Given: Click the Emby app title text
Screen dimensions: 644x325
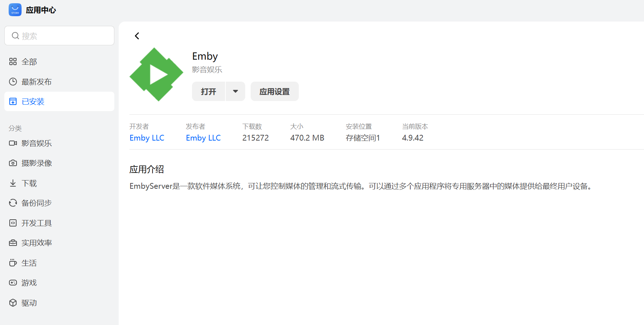Looking at the screenshot, I should pos(205,56).
